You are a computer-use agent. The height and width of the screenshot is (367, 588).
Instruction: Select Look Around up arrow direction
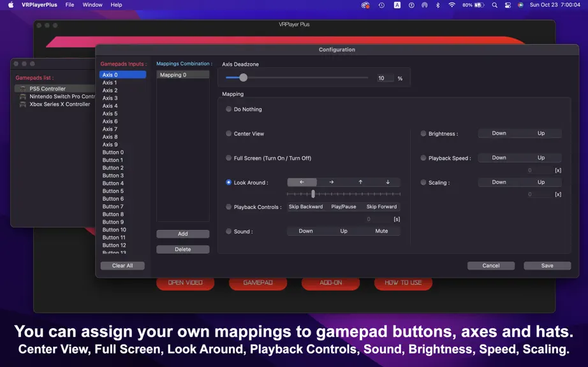pyautogui.click(x=360, y=182)
